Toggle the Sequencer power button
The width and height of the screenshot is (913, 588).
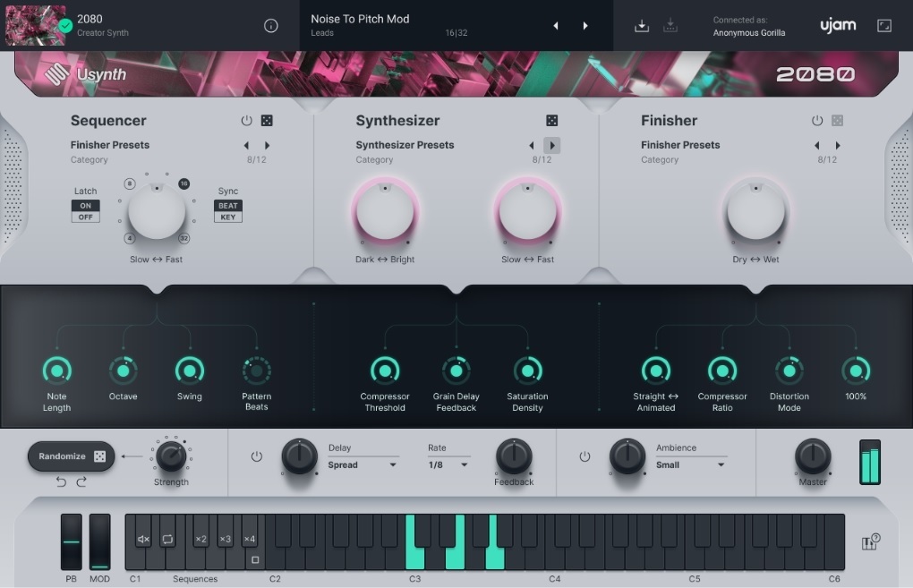[x=247, y=121]
